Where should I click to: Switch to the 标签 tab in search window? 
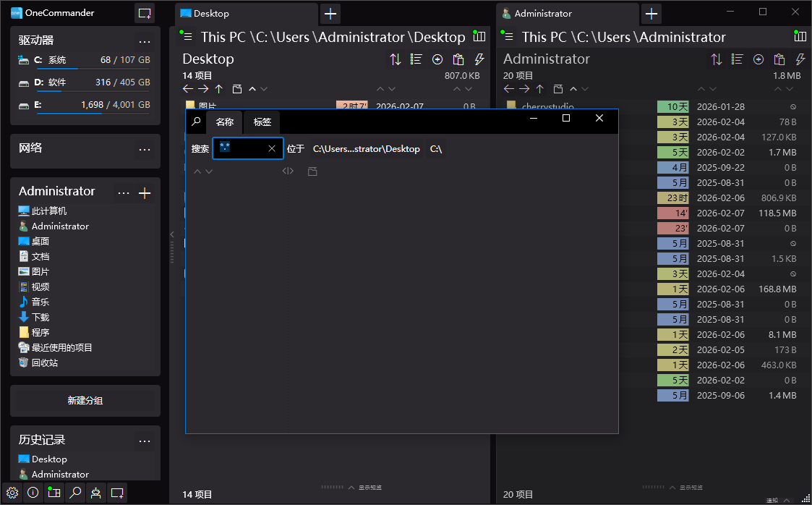point(262,122)
